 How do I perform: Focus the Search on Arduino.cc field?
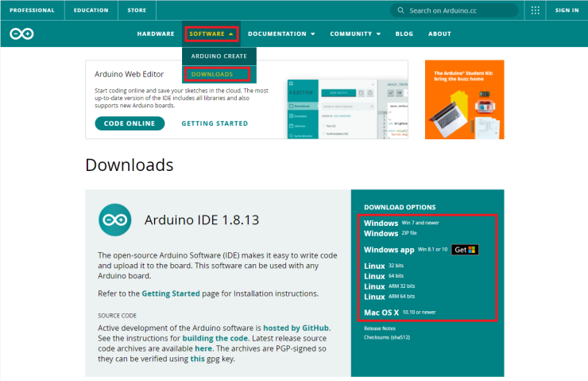(455, 10)
